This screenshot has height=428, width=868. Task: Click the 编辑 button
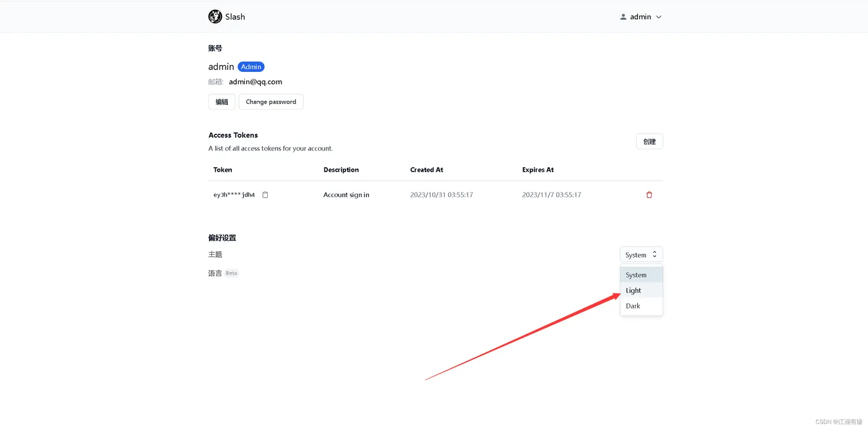tap(222, 102)
